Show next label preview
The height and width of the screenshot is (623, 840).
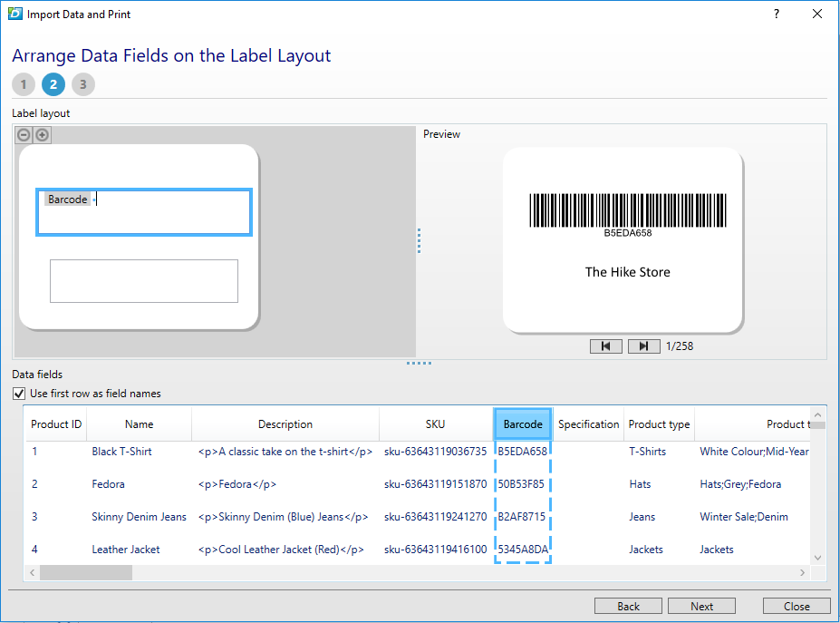644,346
